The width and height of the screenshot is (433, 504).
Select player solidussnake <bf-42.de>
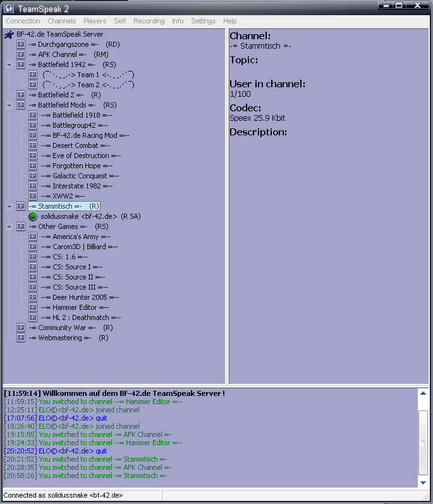coord(90,216)
